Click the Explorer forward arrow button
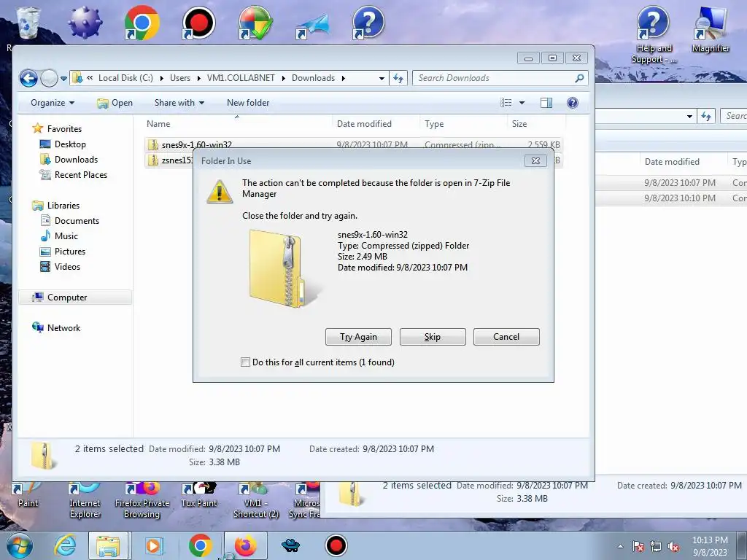The height and width of the screenshot is (560, 747). click(49, 78)
